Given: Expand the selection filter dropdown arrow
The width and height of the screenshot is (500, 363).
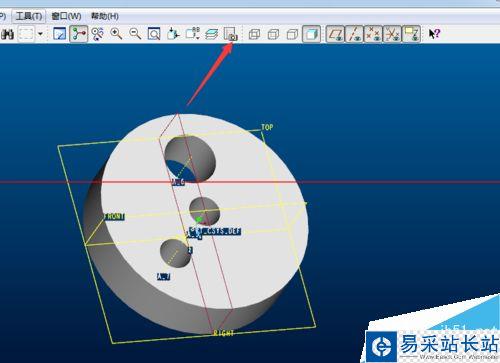Looking at the screenshot, I should 41,34.
